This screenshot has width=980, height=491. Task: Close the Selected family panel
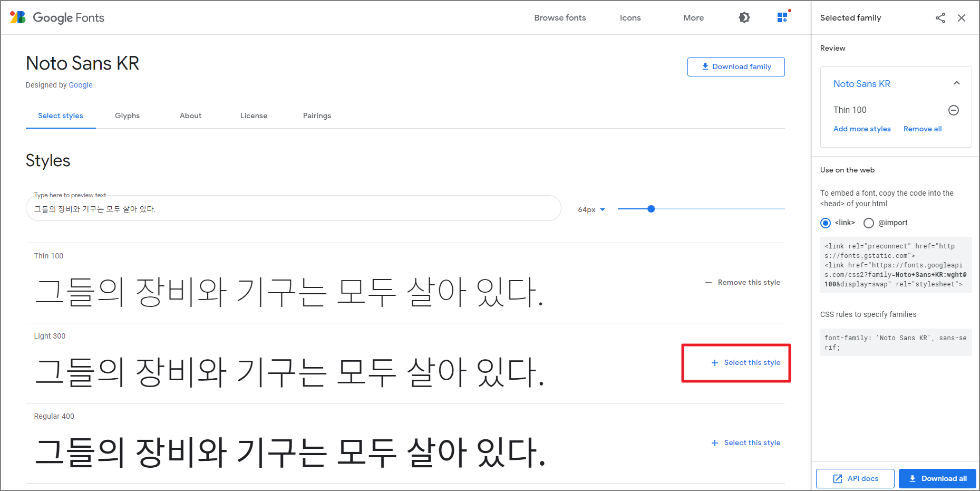962,18
